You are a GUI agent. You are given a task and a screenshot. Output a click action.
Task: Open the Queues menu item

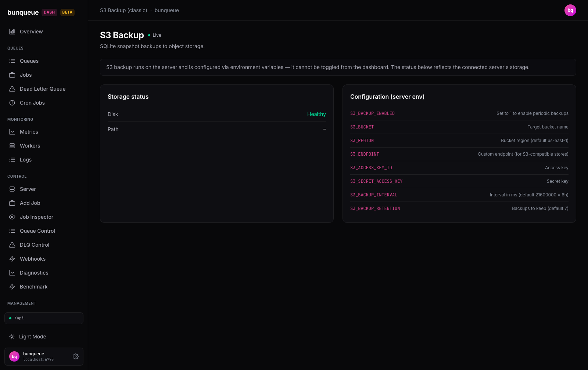tap(44, 61)
